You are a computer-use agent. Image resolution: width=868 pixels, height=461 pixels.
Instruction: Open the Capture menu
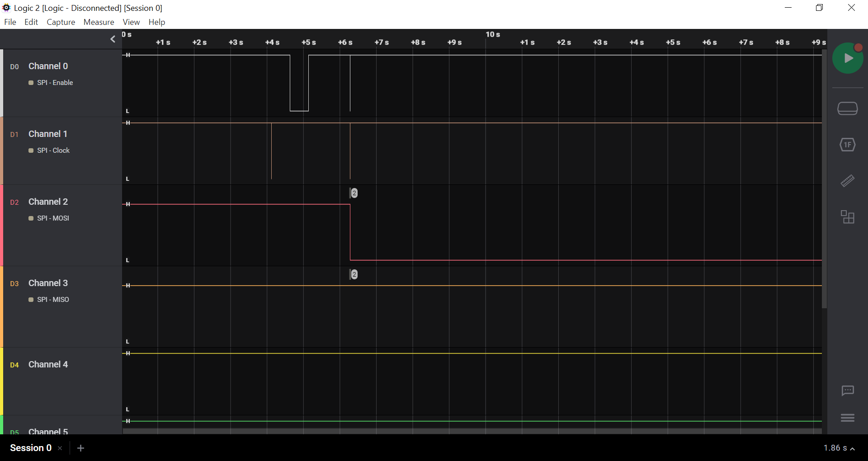[x=61, y=22]
